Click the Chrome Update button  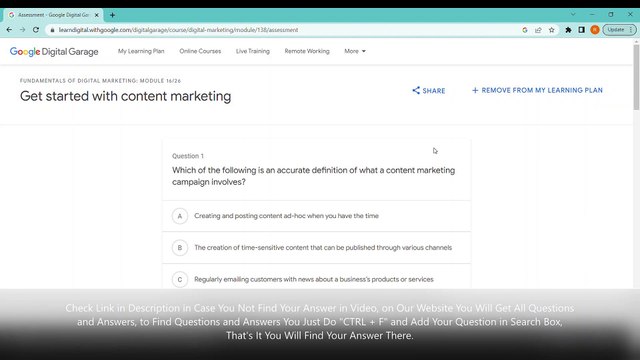[620, 30]
